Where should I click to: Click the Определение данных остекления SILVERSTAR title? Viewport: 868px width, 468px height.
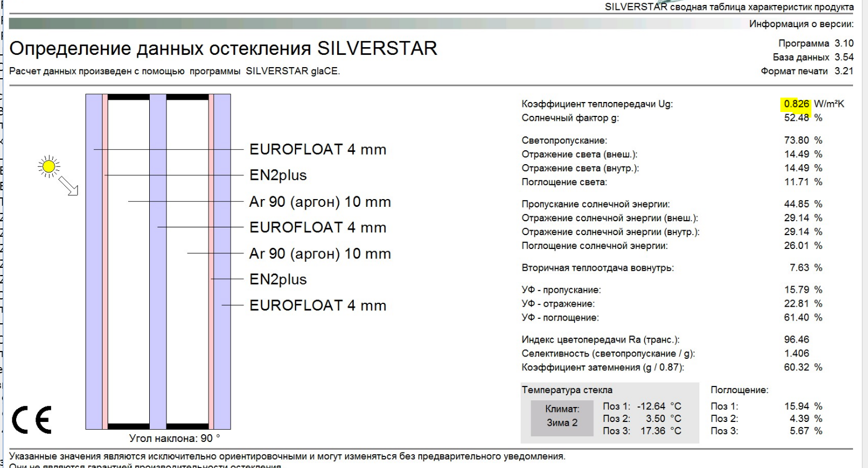click(x=224, y=48)
